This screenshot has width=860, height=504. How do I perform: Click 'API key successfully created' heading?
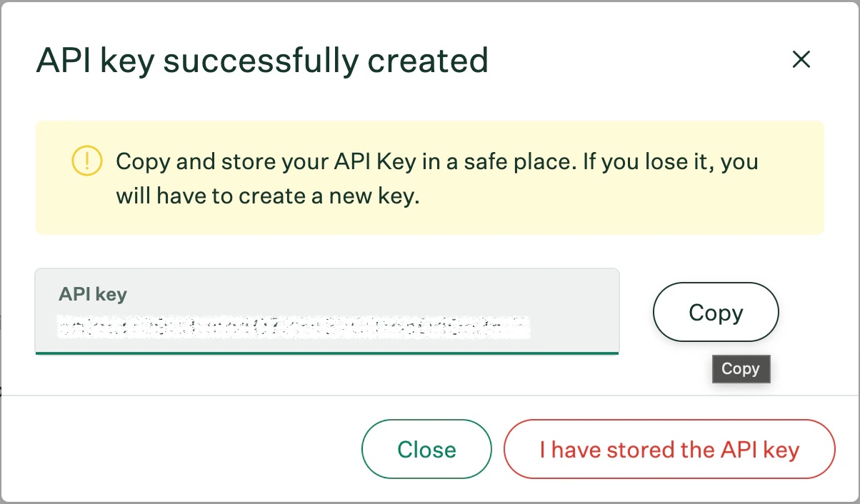pyautogui.click(x=262, y=61)
